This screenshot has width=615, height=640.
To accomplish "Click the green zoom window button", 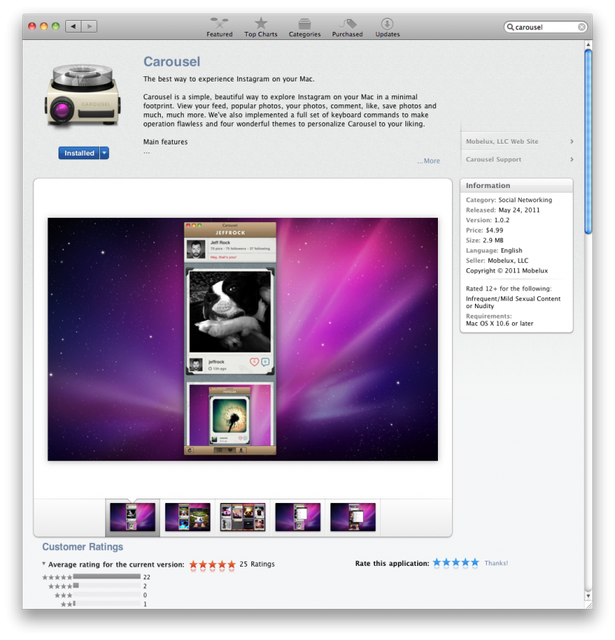I will (x=56, y=27).
